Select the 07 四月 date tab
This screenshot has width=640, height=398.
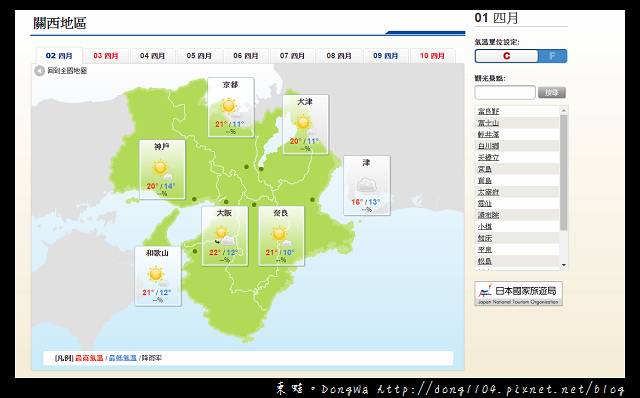[292, 56]
